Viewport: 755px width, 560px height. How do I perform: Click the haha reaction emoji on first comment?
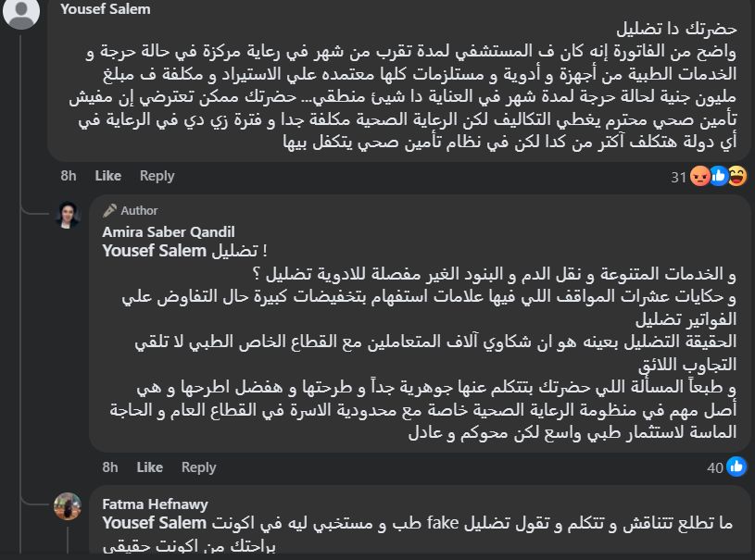pyautogui.click(x=737, y=175)
